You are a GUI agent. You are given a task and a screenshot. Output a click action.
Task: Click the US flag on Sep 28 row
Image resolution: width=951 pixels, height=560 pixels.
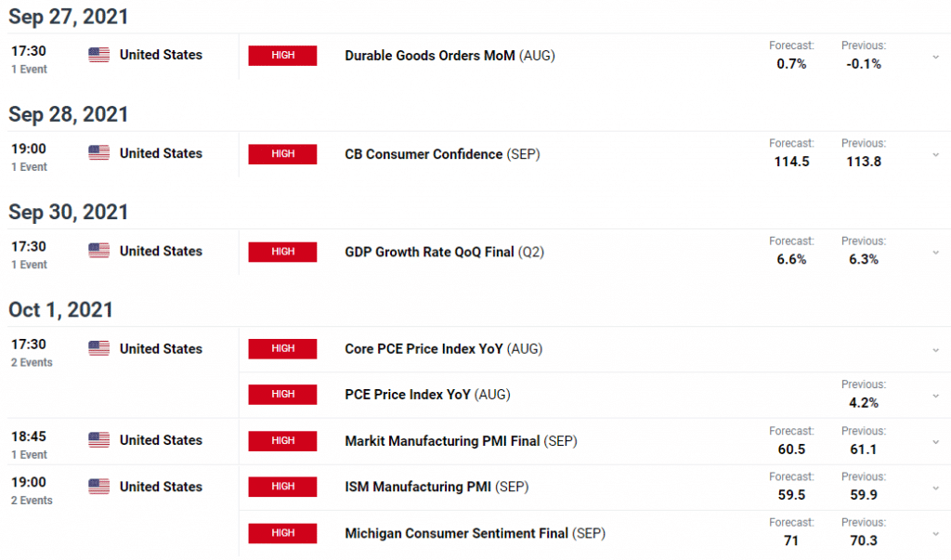[98, 153]
